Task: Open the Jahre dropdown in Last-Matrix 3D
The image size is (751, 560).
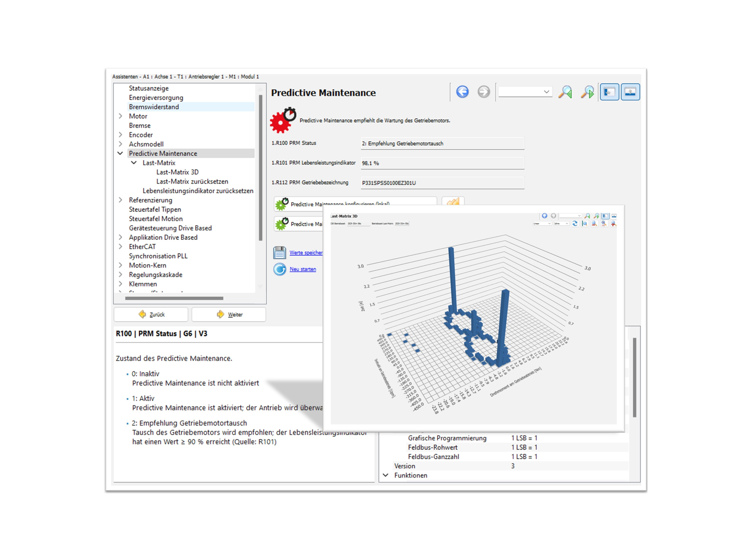Action: pos(561,224)
